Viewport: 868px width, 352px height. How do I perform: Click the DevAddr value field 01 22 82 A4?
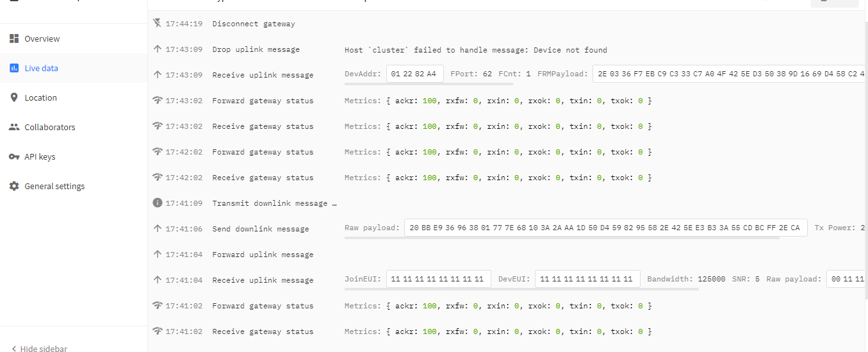pos(414,74)
